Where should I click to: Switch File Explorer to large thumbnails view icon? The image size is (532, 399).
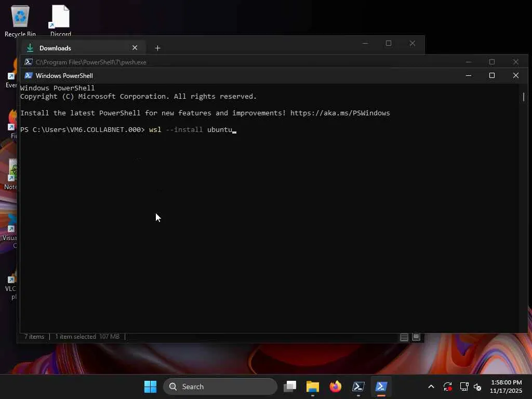pyautogui.click(x=416, y=337)
